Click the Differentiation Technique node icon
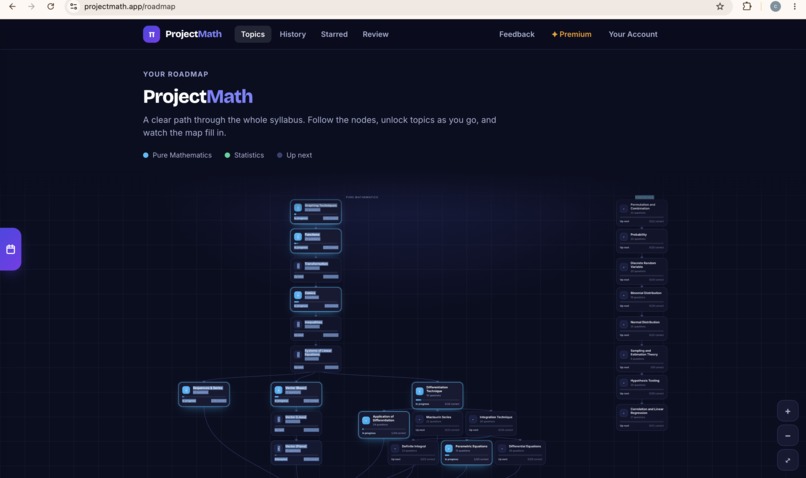806x478 pixels. pos(419,391)
